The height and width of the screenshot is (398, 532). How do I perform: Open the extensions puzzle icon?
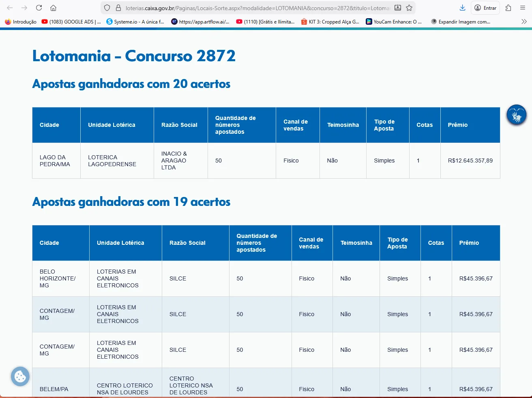508,8
